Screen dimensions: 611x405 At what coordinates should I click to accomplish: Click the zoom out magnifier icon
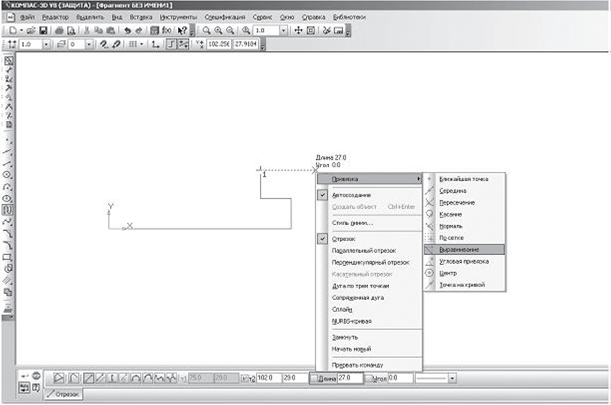tap(230, 30)
